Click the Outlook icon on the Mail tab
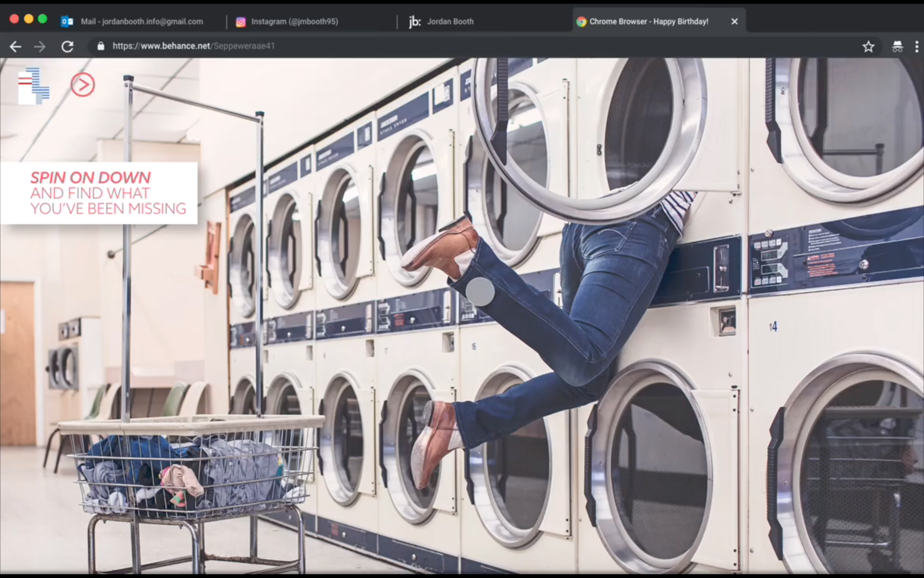This screenshot has height=578, width=924. pos(67,21)
